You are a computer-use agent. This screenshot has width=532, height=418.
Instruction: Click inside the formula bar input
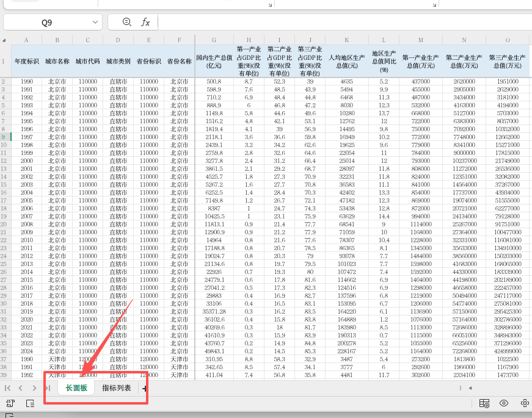coord(342,22)
